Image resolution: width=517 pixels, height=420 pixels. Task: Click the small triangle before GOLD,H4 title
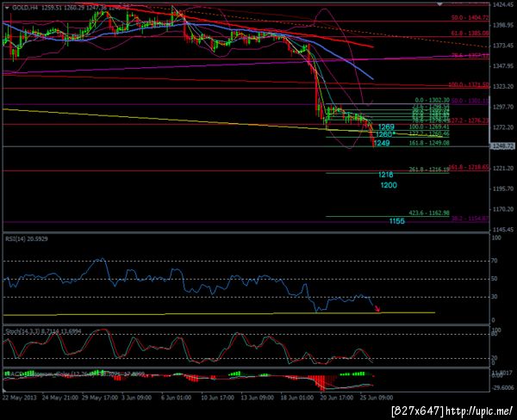pyautogui.click(x=7, y=8)
